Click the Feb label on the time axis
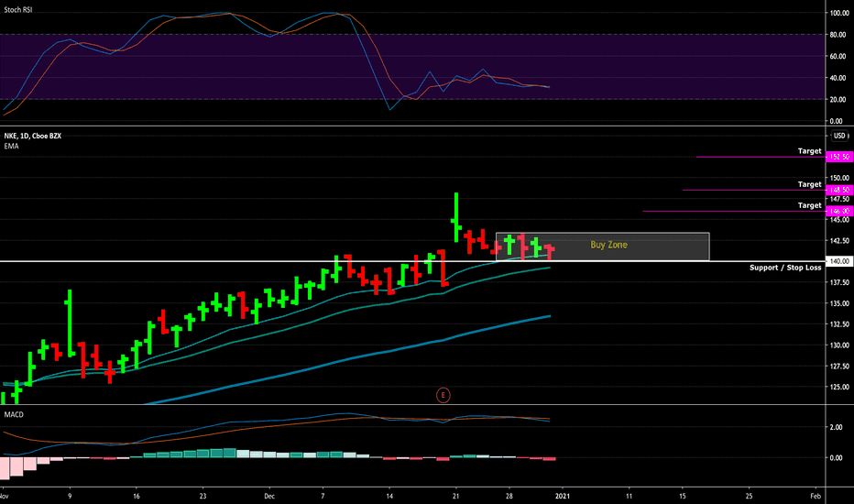 [816, 496]
